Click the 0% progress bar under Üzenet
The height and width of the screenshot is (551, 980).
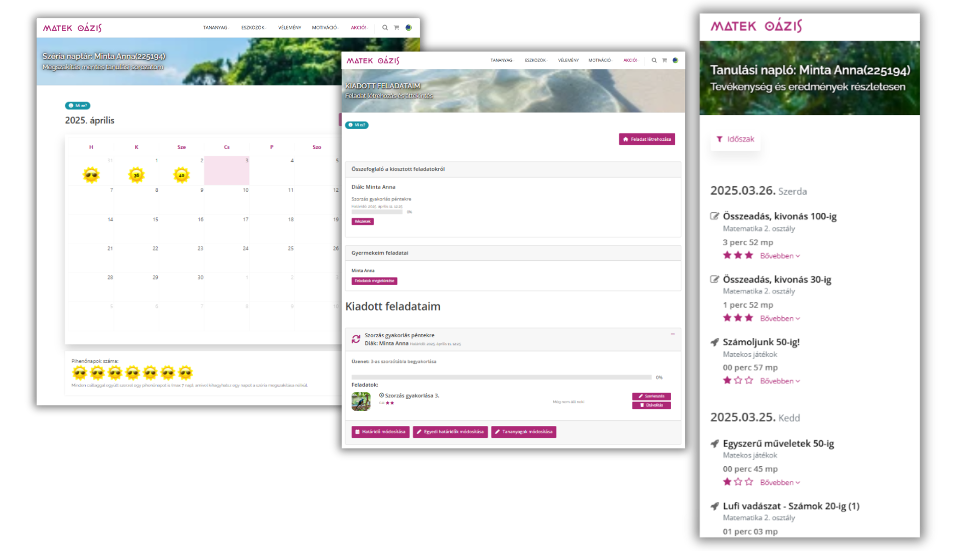point(501,378)
